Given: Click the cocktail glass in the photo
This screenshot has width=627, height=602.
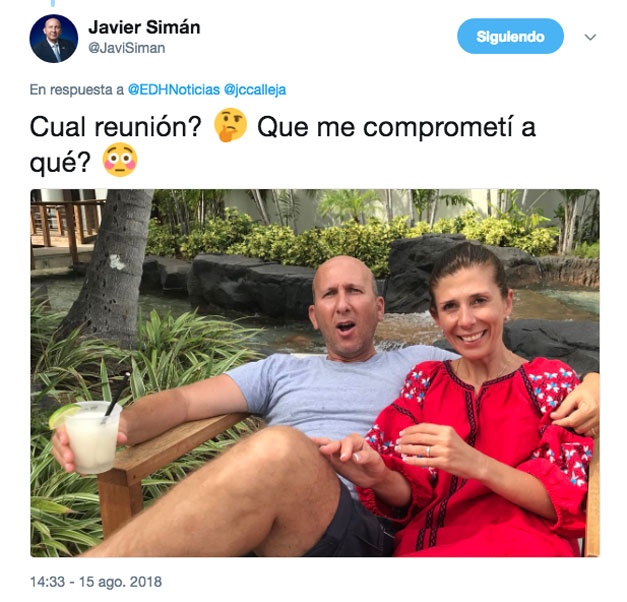Looking at the screenshot, I should point(90,437).
